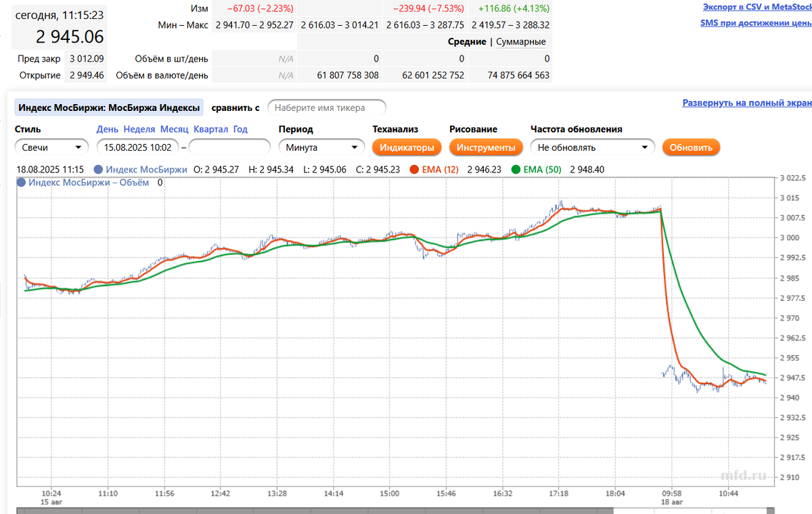
Task: Click the chart timeline scrollbar at bottom
Action: click(394, 510)
